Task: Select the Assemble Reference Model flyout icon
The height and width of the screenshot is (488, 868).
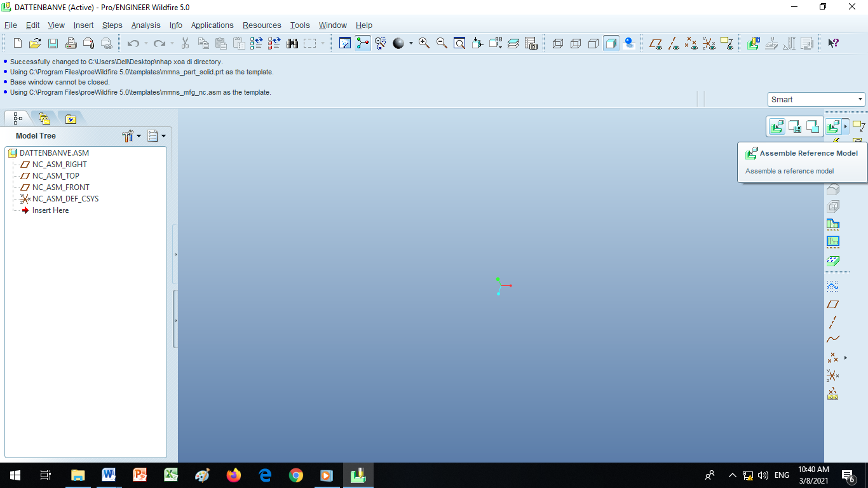Action: point(776,126)
